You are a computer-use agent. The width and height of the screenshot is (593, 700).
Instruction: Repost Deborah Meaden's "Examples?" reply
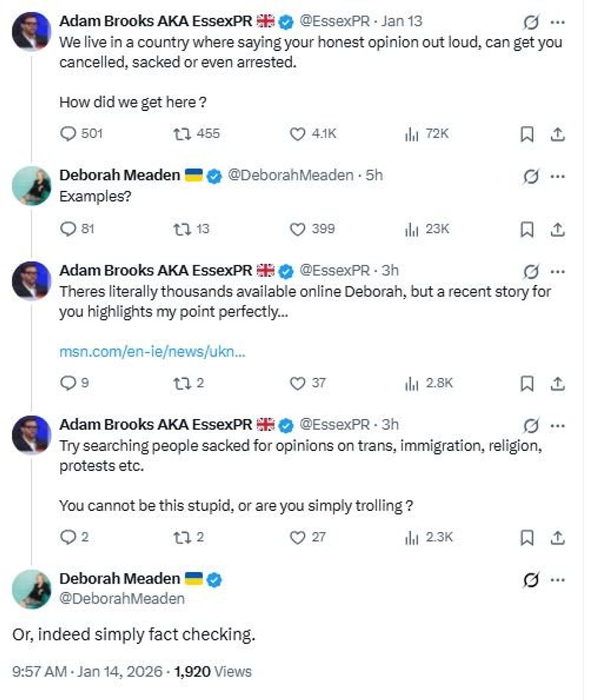(183, 229)
